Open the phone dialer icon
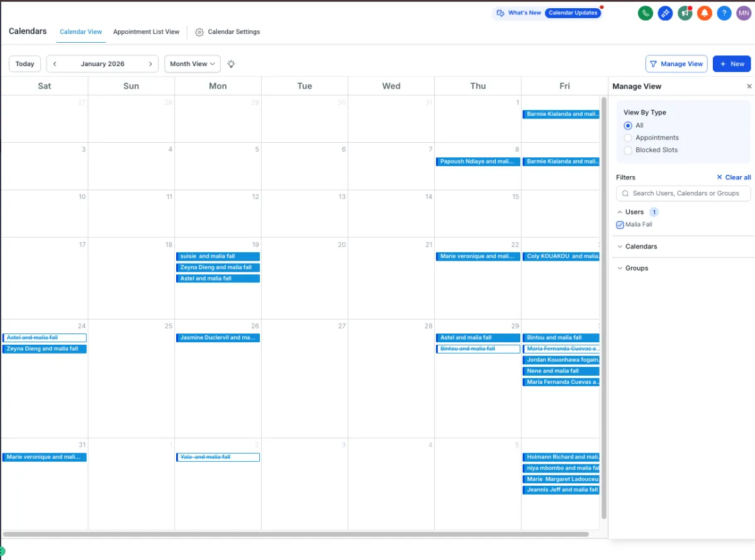 pos(645,13)
